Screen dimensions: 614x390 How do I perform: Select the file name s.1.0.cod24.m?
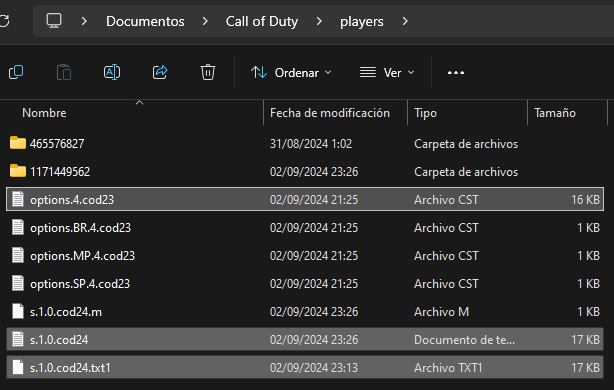(x=66, y=312)
